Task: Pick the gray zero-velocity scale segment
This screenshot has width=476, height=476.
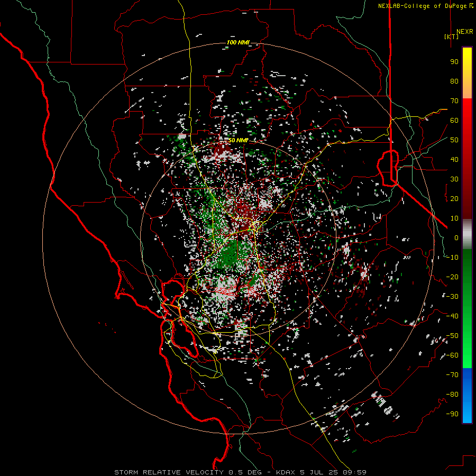Action: click(x=467, y=234)
